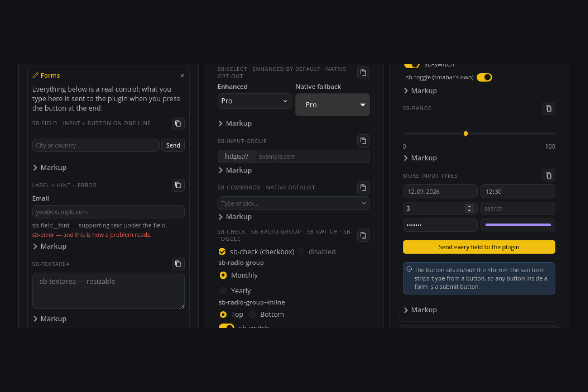Copy the SB-TEXTAREA section
The height and width of the screenshot is (392, 588).
coord(178,264)
